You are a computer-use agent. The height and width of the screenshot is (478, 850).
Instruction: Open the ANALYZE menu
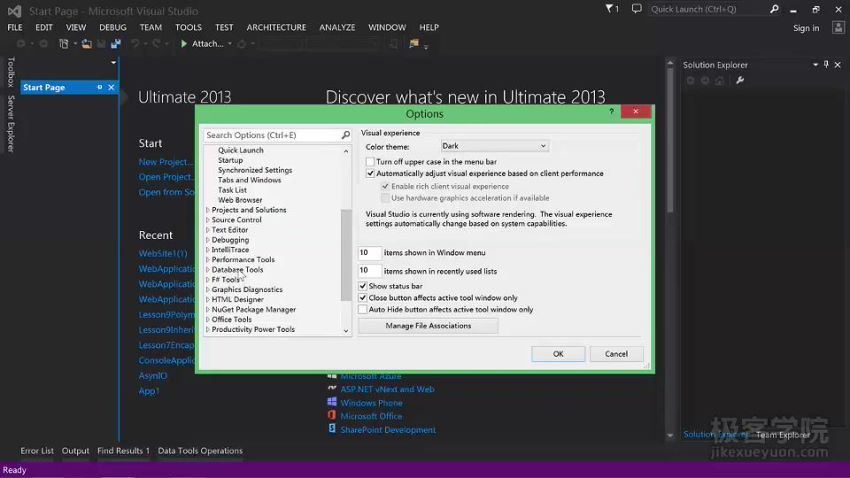pyautogui.click(x=337, y=27)
